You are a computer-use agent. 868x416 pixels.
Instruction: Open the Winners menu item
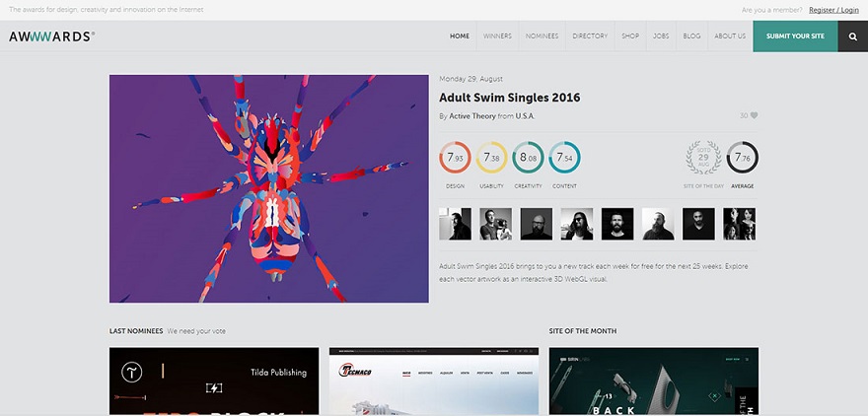(497, 36)
